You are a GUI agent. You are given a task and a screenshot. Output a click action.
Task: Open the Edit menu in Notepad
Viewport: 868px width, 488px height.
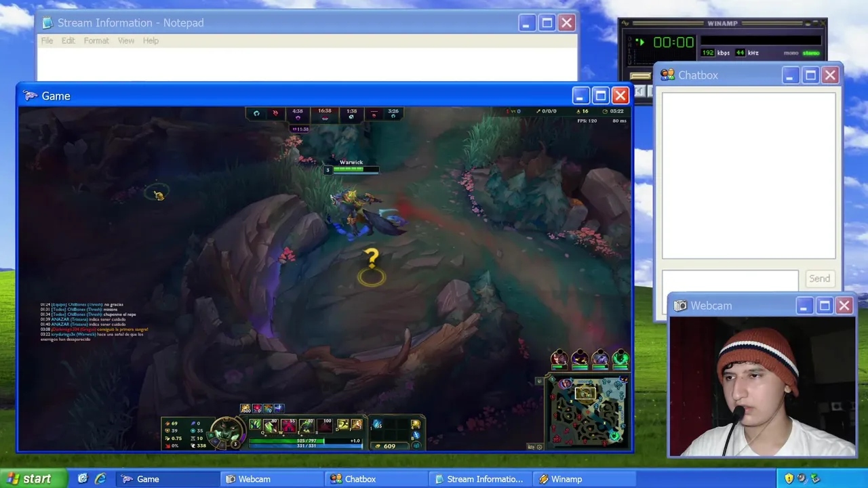coord(68,41)
